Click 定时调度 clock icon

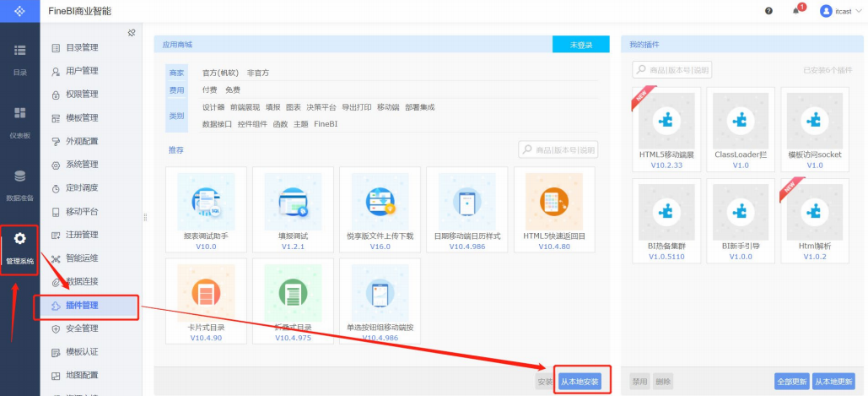coord(56,188)
